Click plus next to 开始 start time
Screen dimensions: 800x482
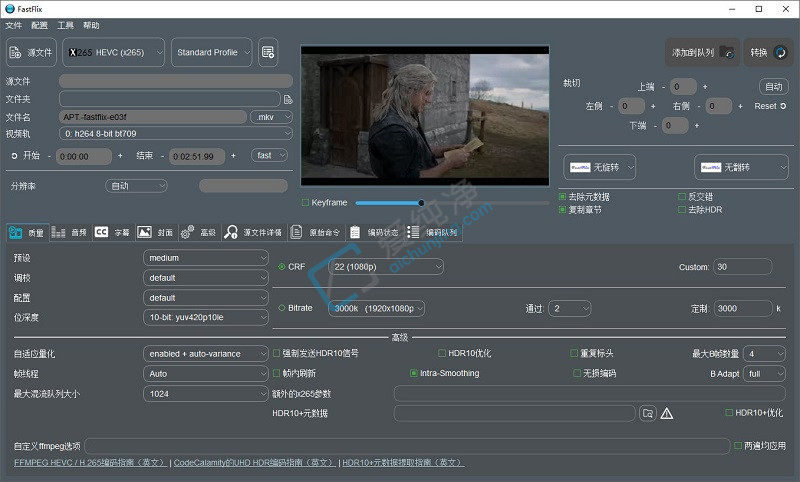point(120,156)
